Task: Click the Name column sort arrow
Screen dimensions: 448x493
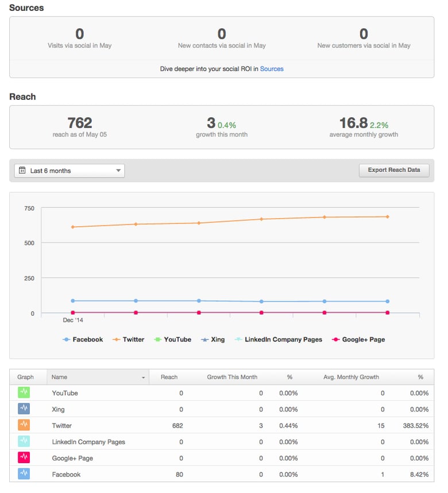Action: [143, 378]
